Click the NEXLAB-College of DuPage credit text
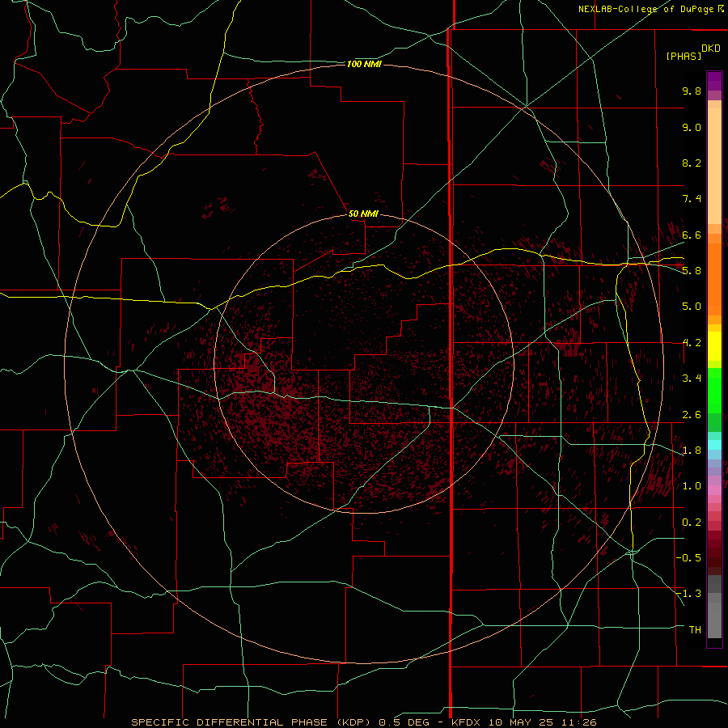 (x=645, y=9)
